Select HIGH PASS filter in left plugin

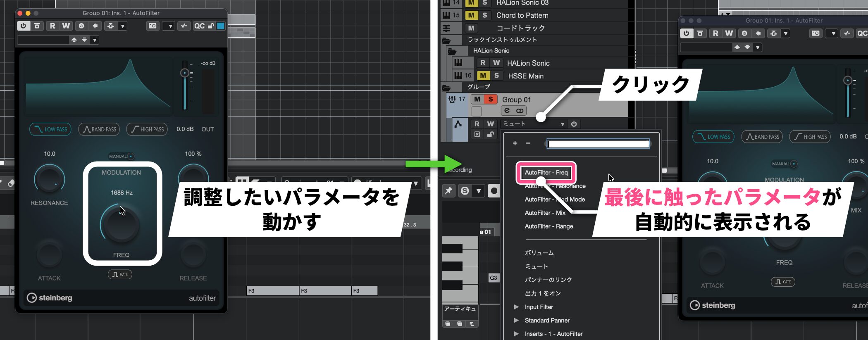tap(147, 129)
